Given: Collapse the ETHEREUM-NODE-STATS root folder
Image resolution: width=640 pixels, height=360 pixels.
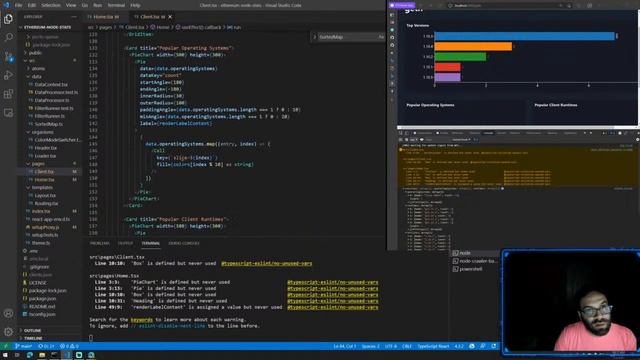Looking at the screenshot, I should [x=47, y=27].
